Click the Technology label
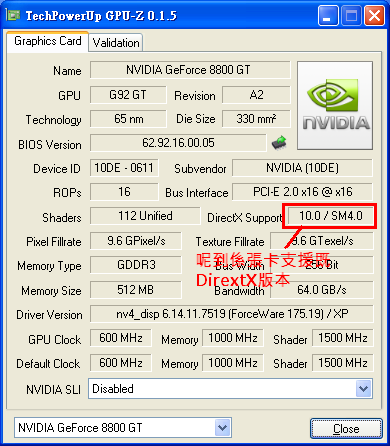The image size is (390, 446). pyautogui.click(x=54, y=120)
